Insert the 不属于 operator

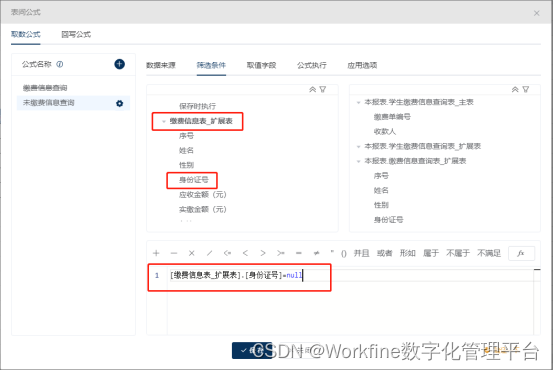pyautogui.click(x=458, y=253)
